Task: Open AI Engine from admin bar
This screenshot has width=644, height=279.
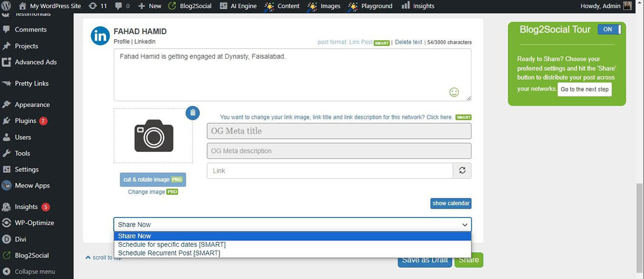Action: point(238,6)
